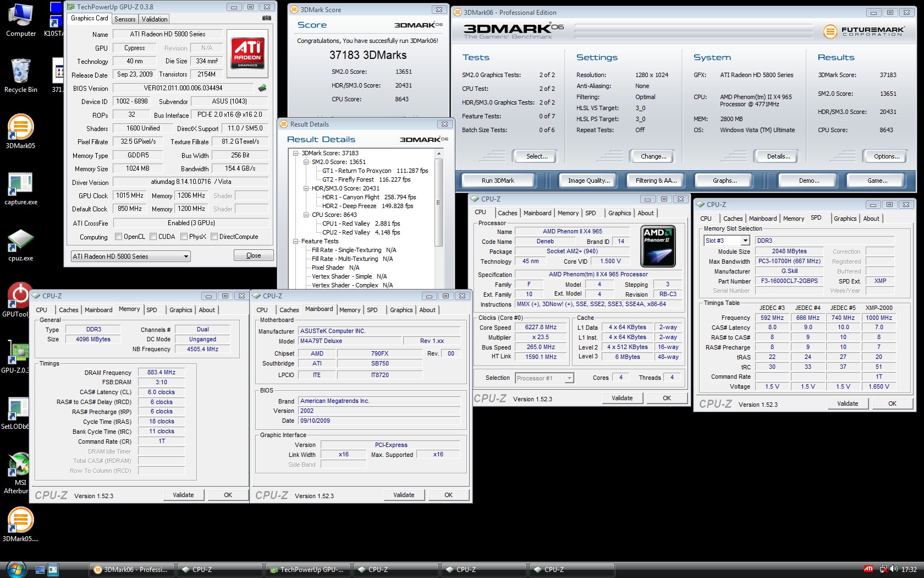
Task: Select the cpuz.exe desktop icon
Action: [x=20, y=245]
